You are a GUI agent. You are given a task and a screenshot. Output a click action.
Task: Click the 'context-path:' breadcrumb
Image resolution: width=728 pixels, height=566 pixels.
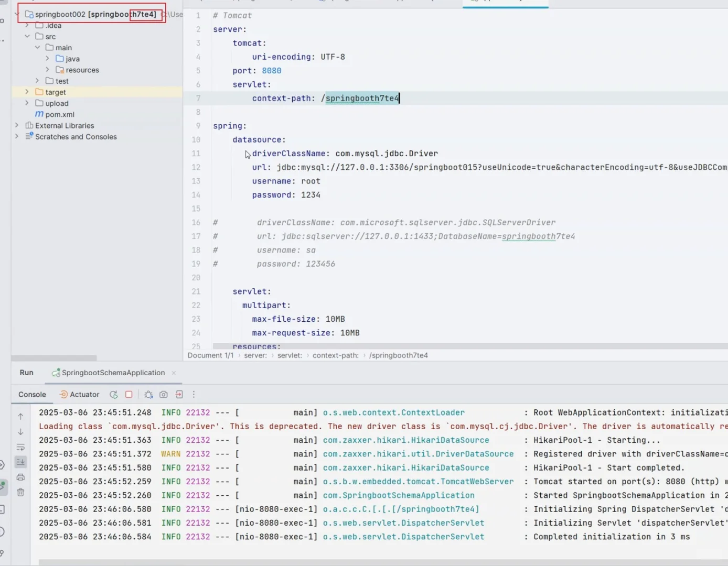tap(336, 355)
